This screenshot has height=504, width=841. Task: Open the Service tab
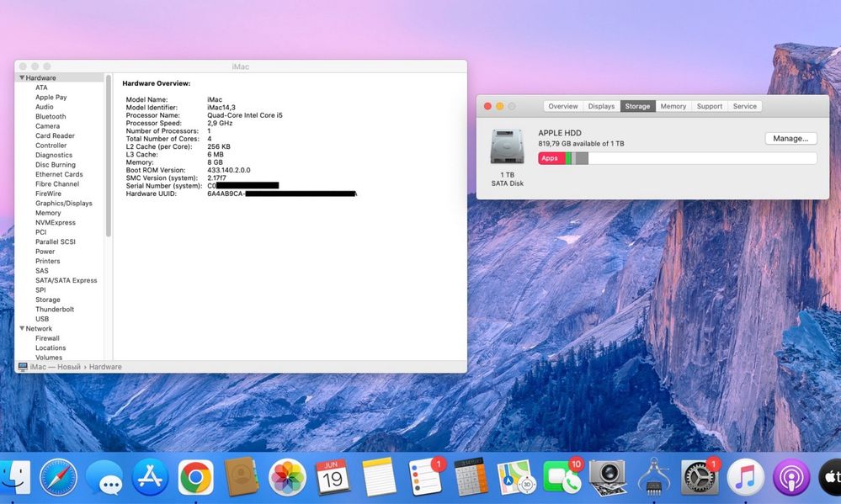tap(744, 106)
